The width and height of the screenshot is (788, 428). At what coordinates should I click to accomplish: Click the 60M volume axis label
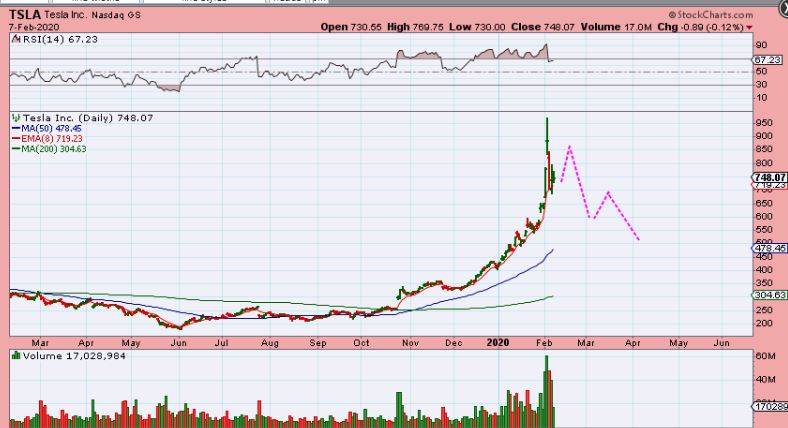coord(765,356)
